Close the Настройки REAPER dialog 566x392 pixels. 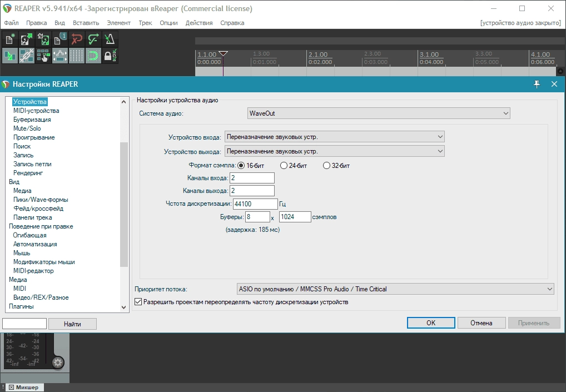[x=554, y=84]
